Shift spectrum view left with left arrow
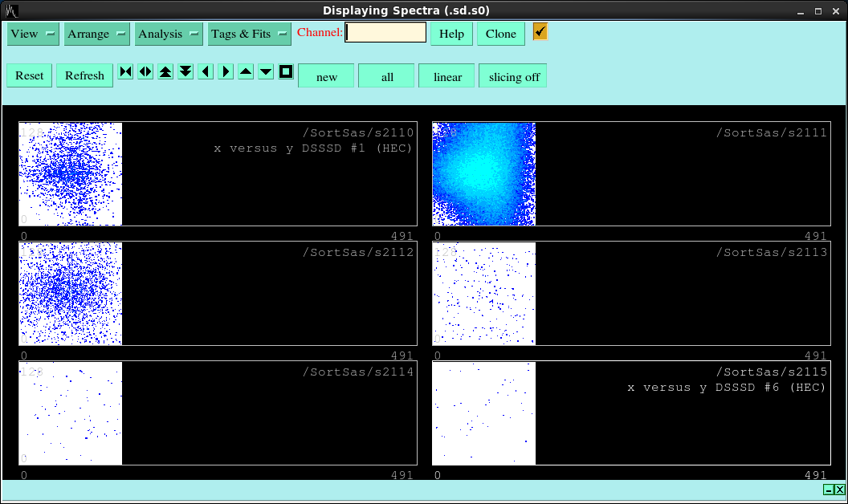This screenshot has width=848, height=504. [x=206, y=71]
